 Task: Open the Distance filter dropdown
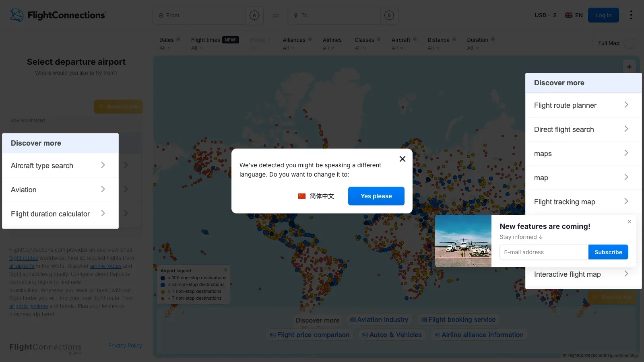(433, 48)
